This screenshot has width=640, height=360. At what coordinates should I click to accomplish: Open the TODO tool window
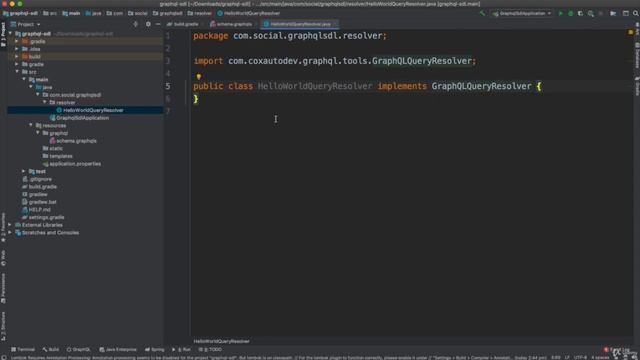tap(210, 349)
